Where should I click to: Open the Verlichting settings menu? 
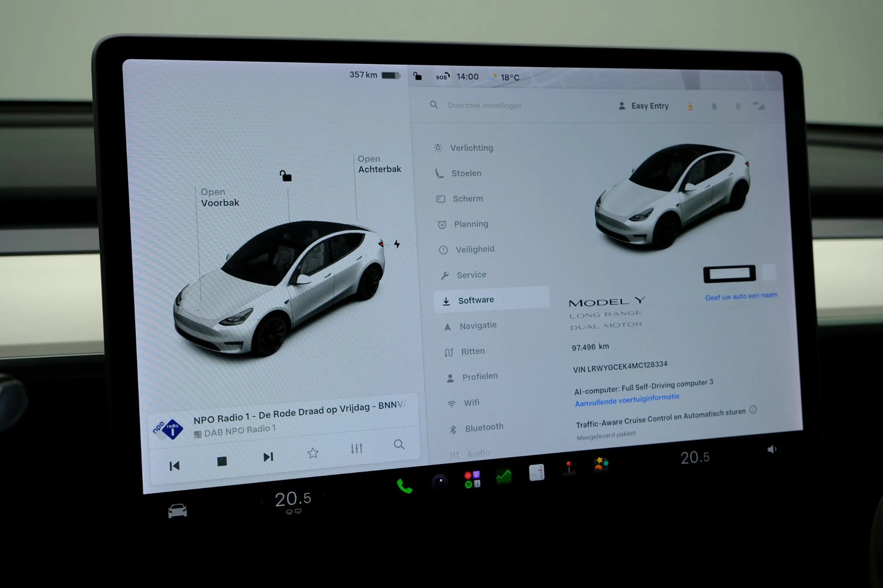pos(464,148)
